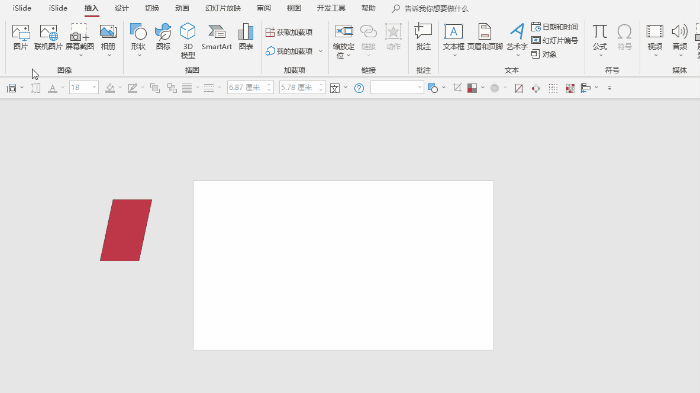Open the Help (帮助) tab
This screenshot has width=700, height=393.
368,8
